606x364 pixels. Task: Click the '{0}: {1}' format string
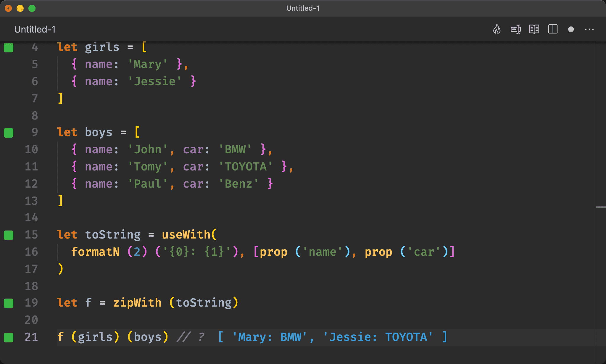pos(197,252)
